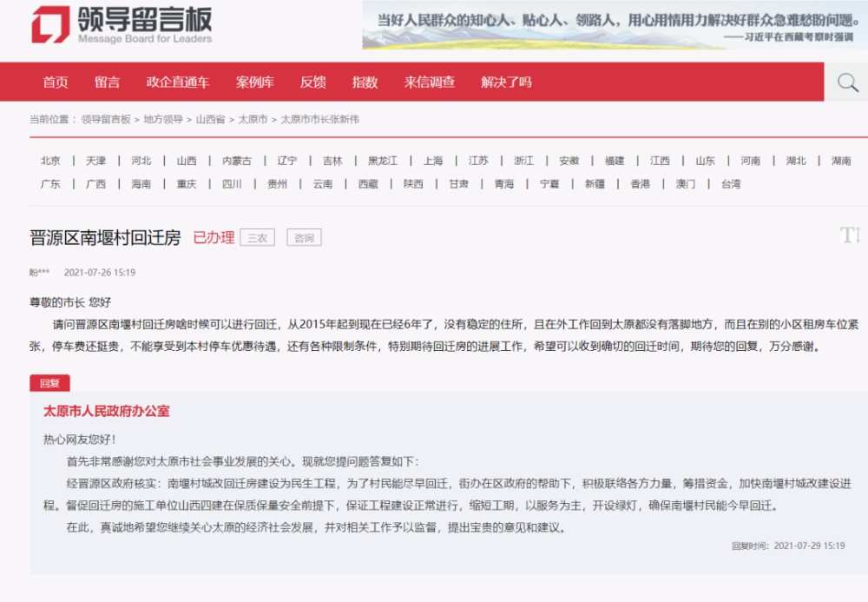This screenshot has height=602, width=868.
Task: Click the 太原市 breadcrumb link
Action: tap(250, 122)
